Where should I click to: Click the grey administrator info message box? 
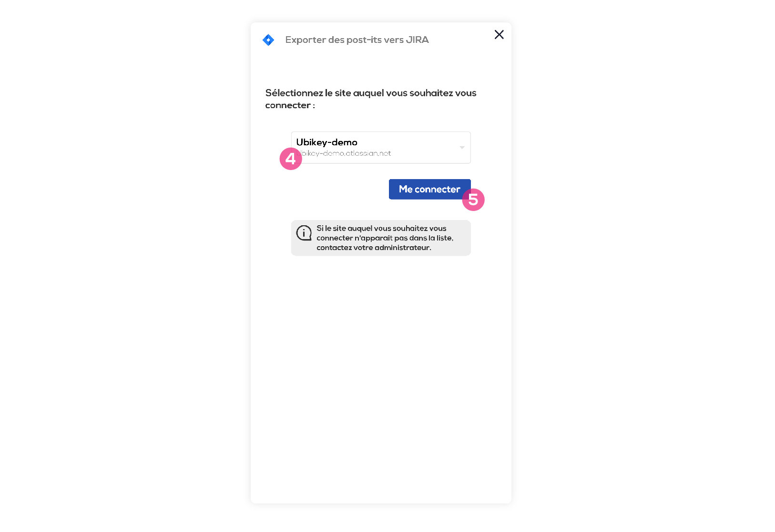coord(381,238)
